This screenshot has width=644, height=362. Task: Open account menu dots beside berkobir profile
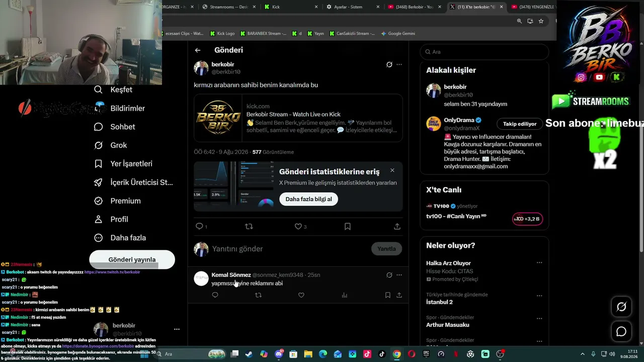pyautogui.click(x=177, y=329)
